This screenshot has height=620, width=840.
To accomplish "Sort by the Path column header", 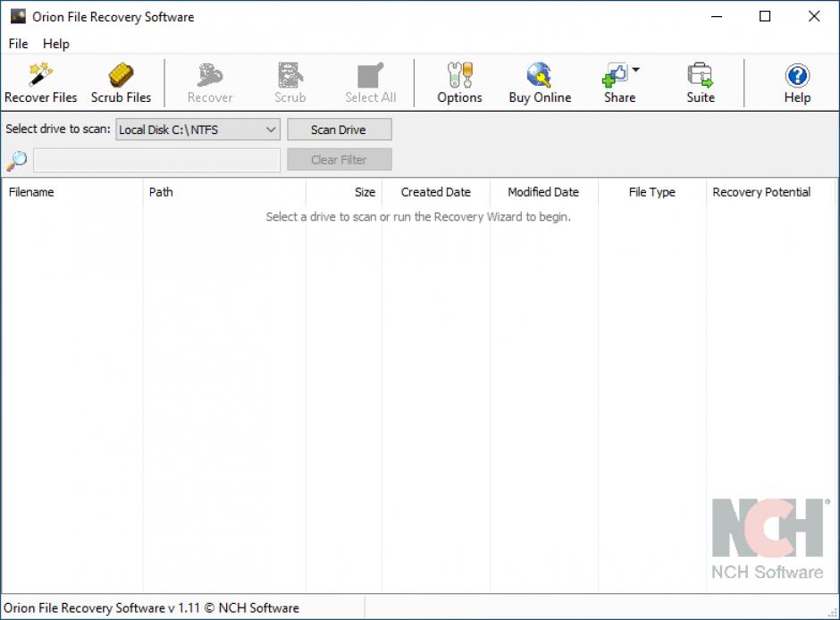I will coord(224,192).
